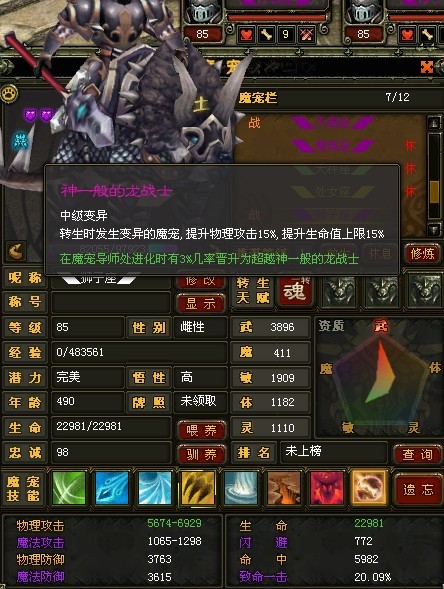Click the red demon face skill icon
The height and width of the screenshot is (589, 444).
(x=327, y=488)
